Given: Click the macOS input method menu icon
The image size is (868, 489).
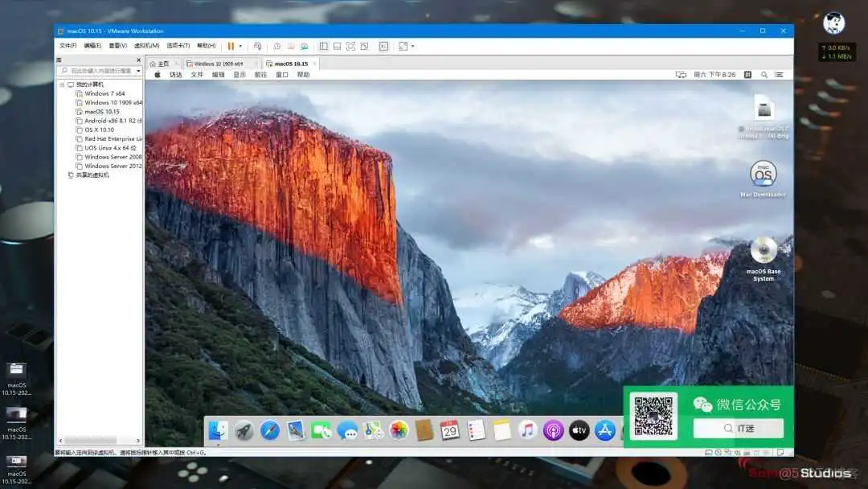Looking at the screenshot, I should (748, 75).
